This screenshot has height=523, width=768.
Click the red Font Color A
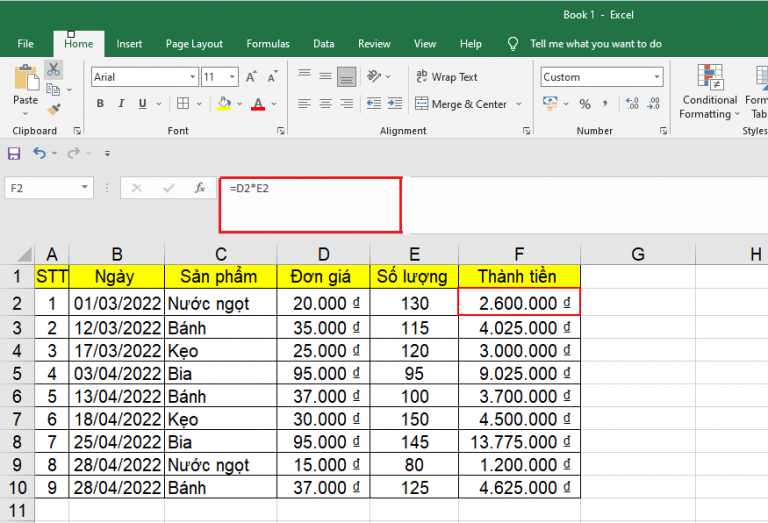pos(258,103)
